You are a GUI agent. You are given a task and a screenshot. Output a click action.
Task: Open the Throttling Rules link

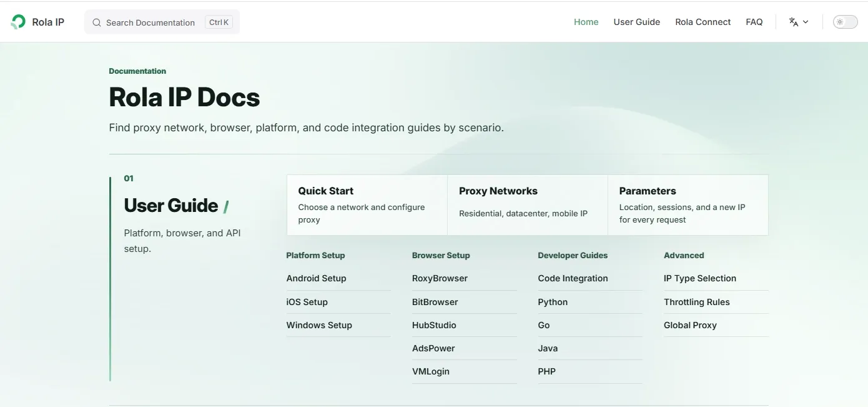697,302
